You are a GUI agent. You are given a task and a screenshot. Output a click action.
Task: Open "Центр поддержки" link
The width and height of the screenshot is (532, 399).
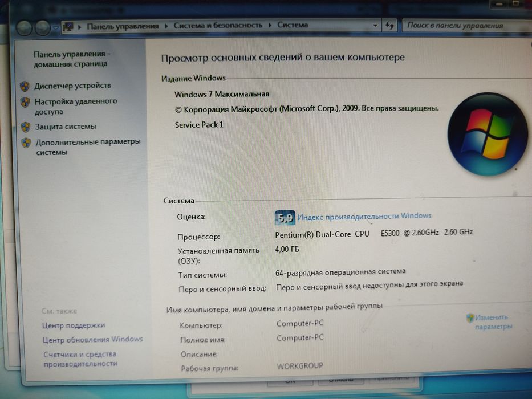(74, 325)
